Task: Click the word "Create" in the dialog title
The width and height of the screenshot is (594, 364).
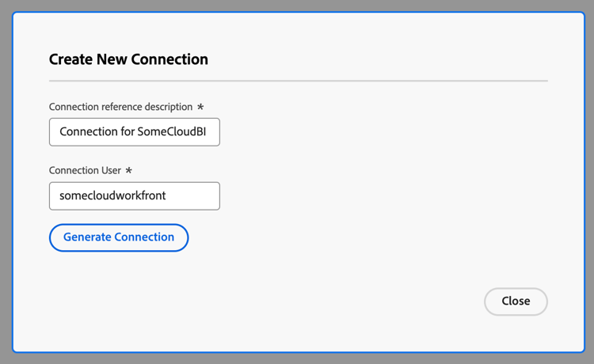Action: click(69, 59)
